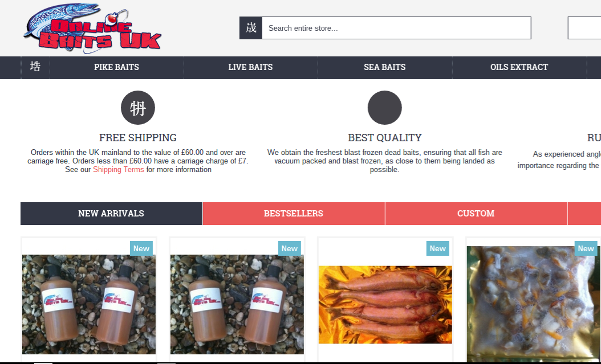Click the home icon in the navigation bar
The image size is (601, 364).
pos(35,67)
